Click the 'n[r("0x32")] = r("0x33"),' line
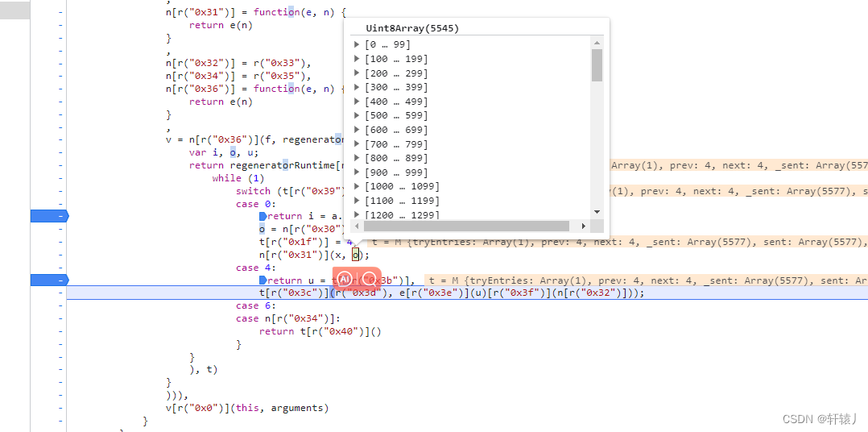 (238, 63)
